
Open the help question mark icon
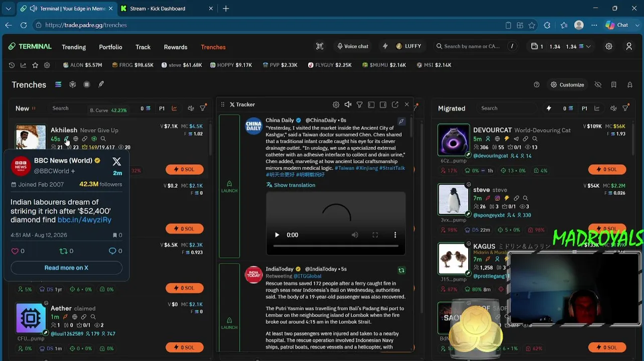[x=537, y=85]
